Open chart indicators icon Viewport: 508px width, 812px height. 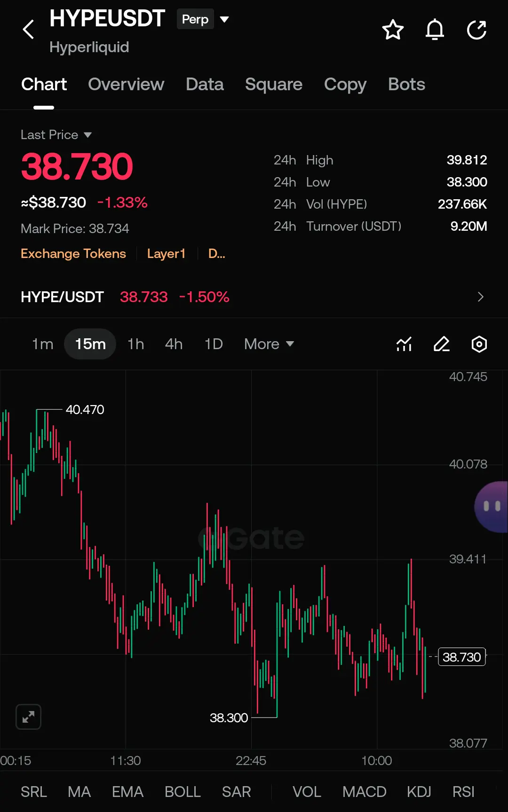tap(404, 344)
